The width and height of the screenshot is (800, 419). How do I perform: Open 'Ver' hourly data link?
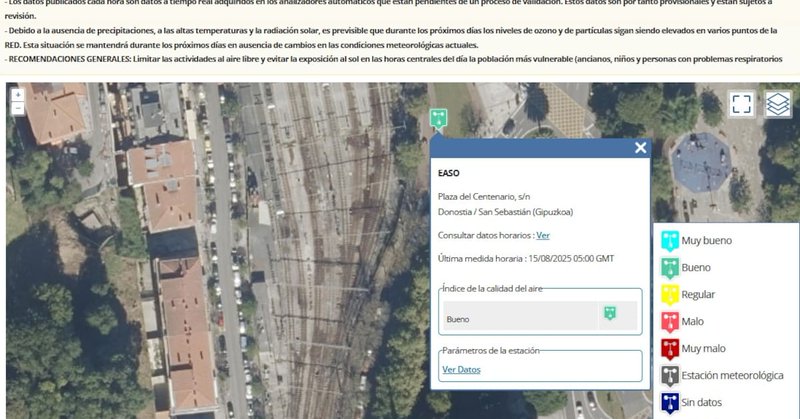coord(543,235)
